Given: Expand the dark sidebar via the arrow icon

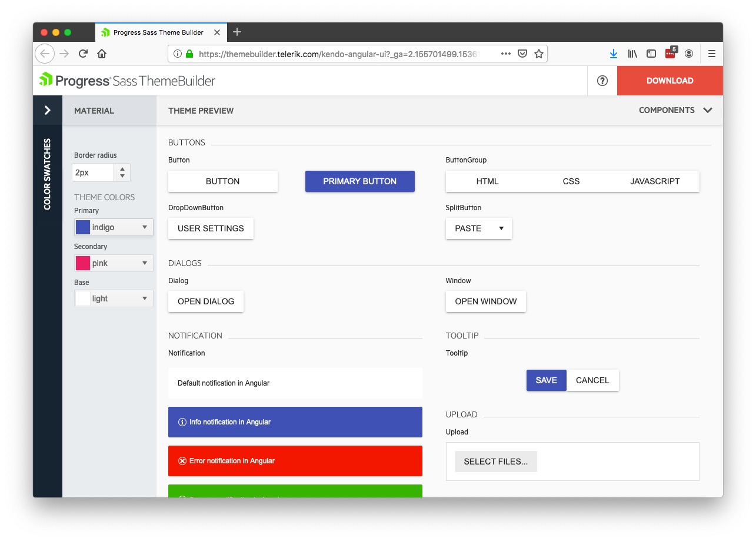Looking at the screenshot, I should [x=48, y=109].
